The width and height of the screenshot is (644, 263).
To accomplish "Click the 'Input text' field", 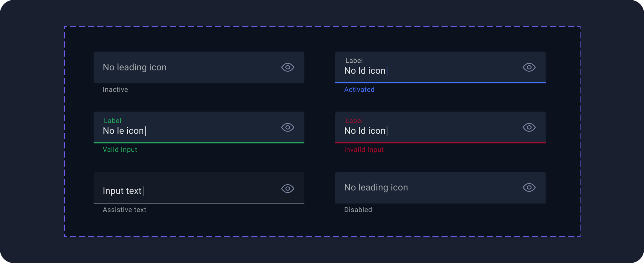I will 199,188.
